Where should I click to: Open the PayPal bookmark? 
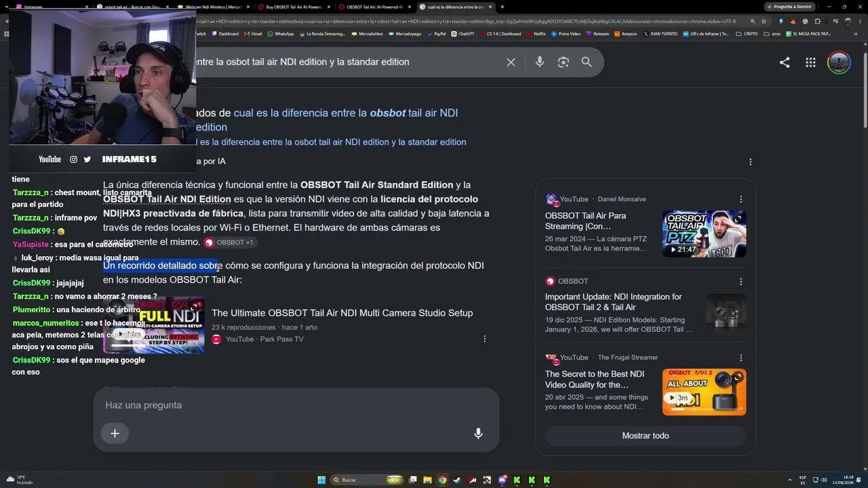coord(437,34)
